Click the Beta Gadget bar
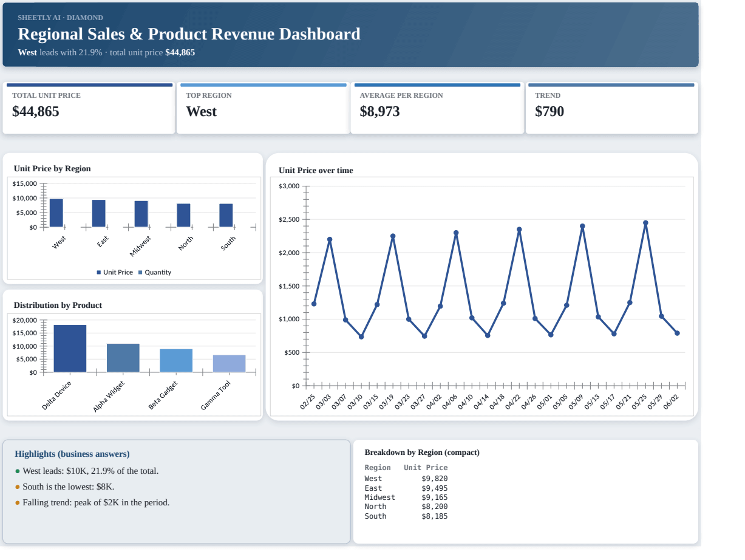Image resolution: width=745 pixels, height=560 pixels. (176, 361)
